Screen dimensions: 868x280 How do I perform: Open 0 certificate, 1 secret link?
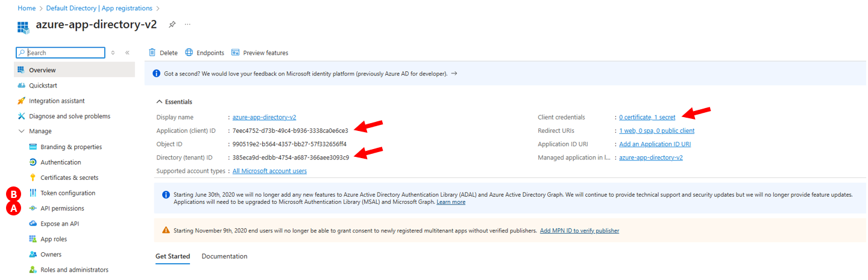point(647,117)
